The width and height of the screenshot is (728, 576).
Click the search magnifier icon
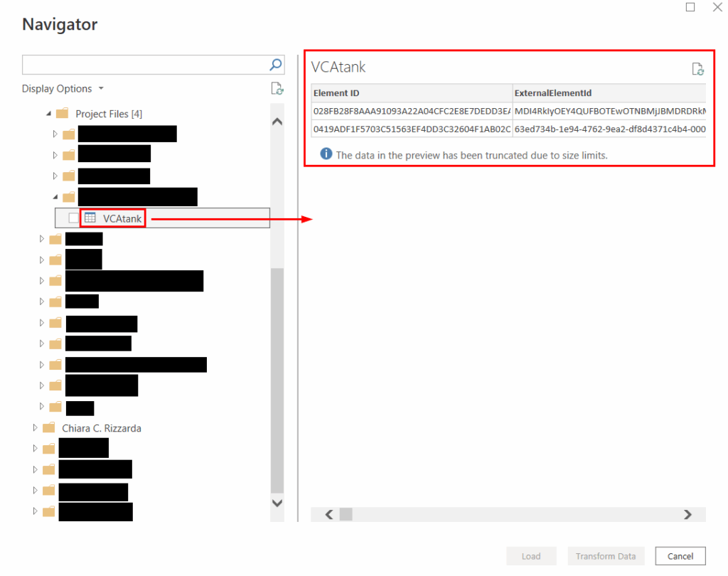(x=276, y=65)
